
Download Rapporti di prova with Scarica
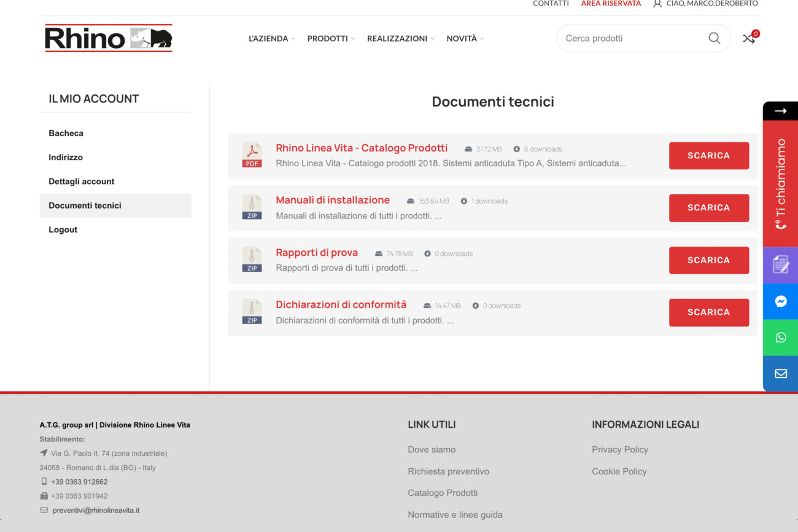pos(708,260)
